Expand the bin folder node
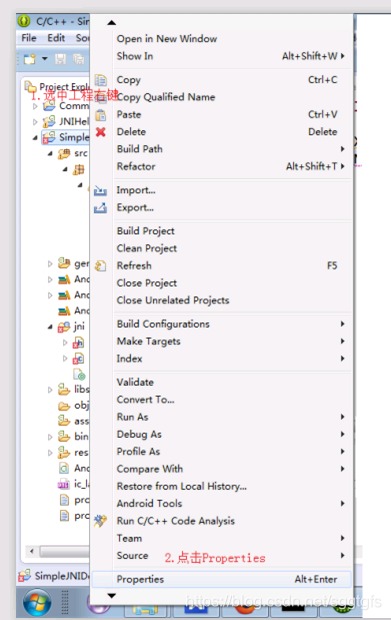 (x=50, y=437)
